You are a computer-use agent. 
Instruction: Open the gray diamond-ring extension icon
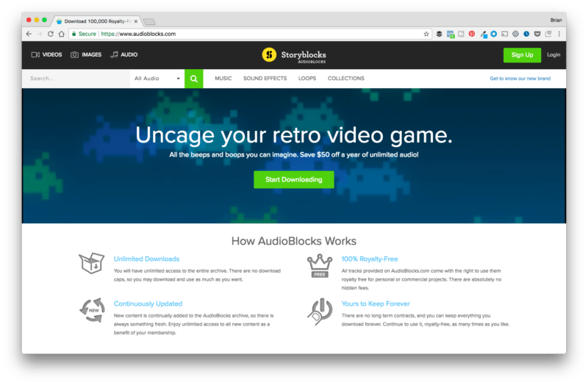click(x=516, y=34)
